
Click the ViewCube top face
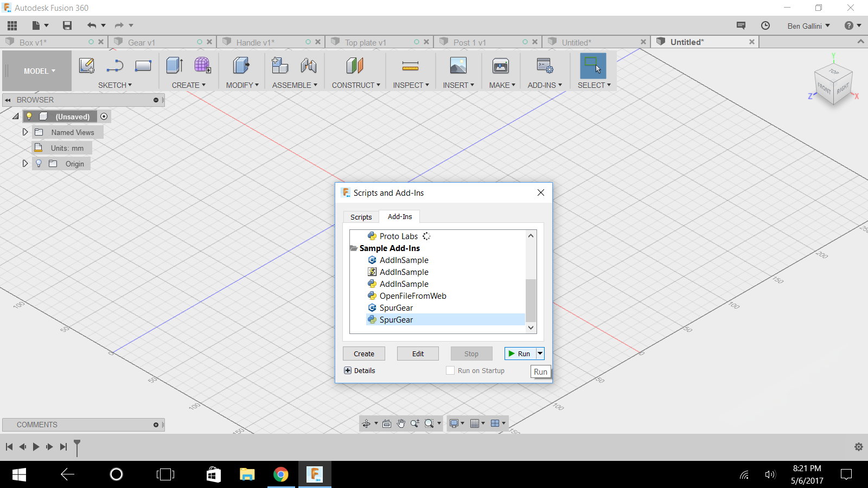[834, 72]
